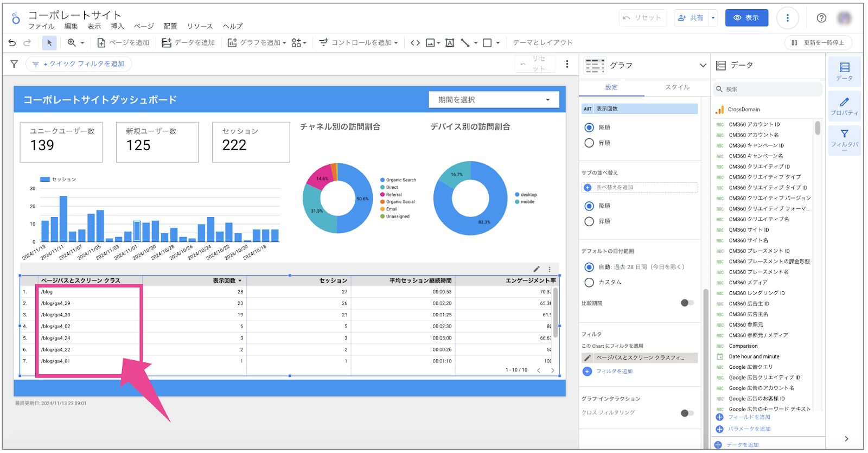
Task: Open the リソース menu
Action: pyautogui.click(x=200, y=26)
